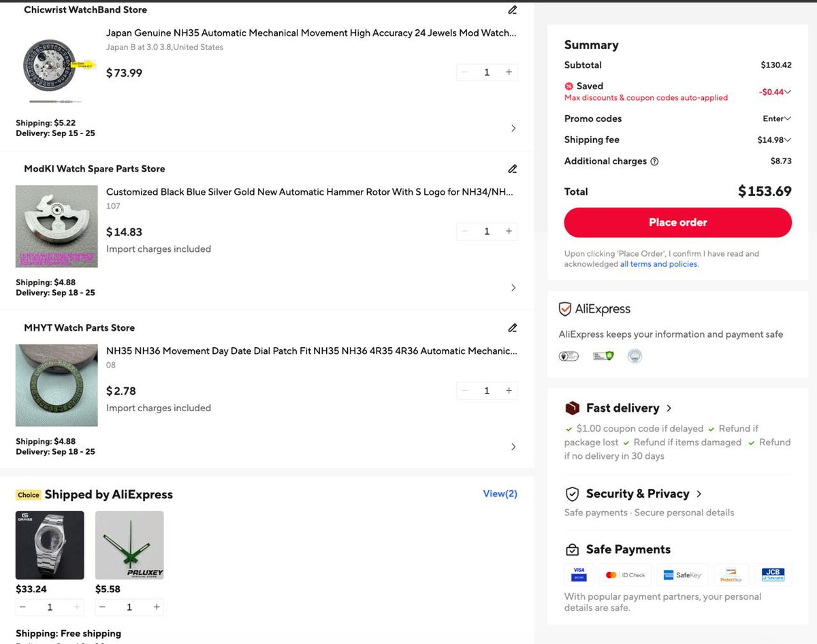Screen dimensions: 817x644
Task: Click the AliExpress shield logo icon
Action: (x=564, y=310)
